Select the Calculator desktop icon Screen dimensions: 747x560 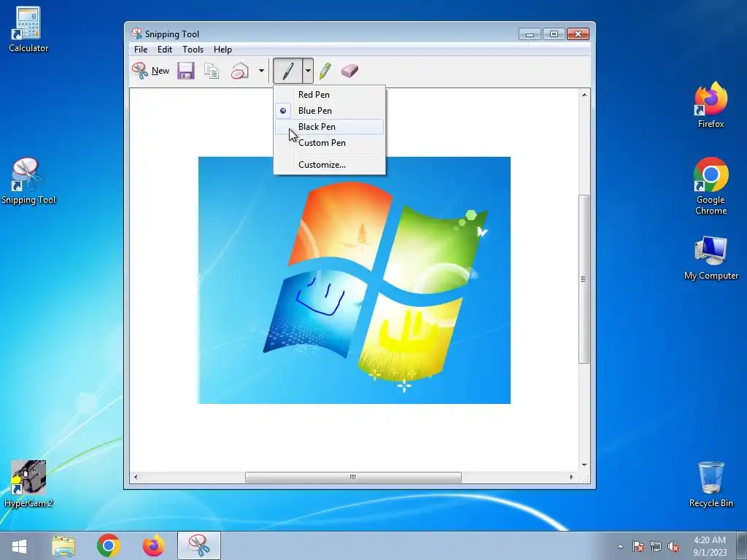tap(28, 29)
